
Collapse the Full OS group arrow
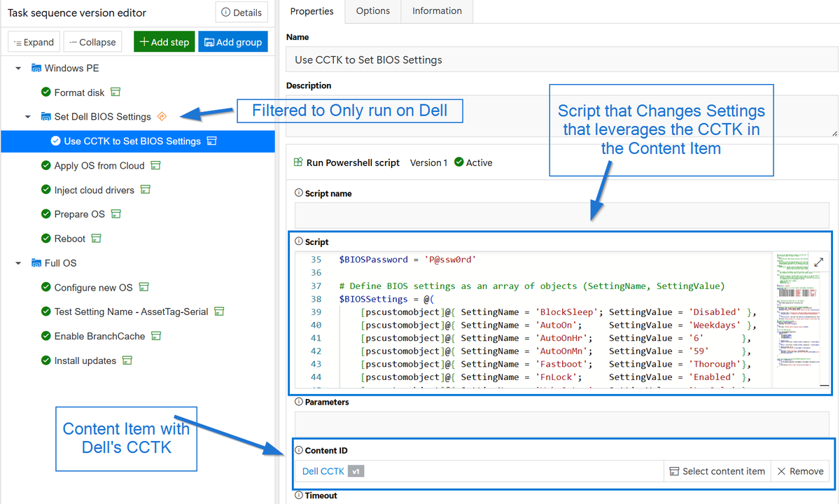19,263
